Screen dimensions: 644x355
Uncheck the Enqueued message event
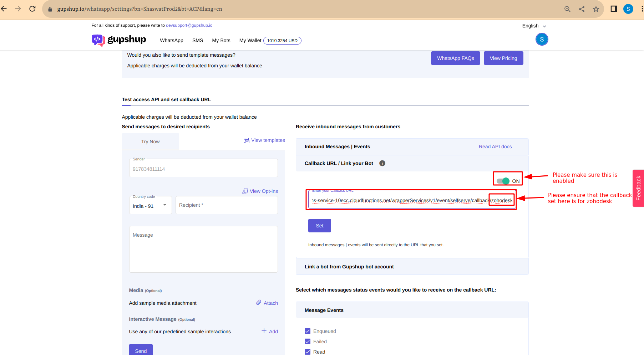308,331
